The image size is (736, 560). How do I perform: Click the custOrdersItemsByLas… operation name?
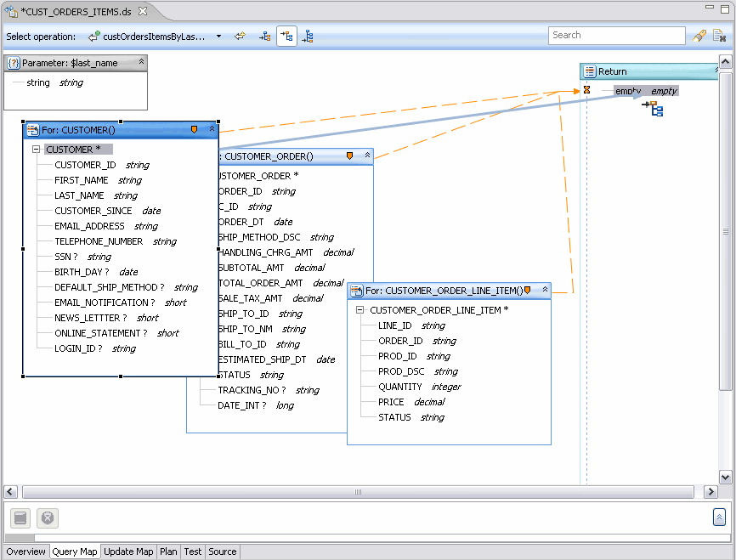(x=154, y=37)
